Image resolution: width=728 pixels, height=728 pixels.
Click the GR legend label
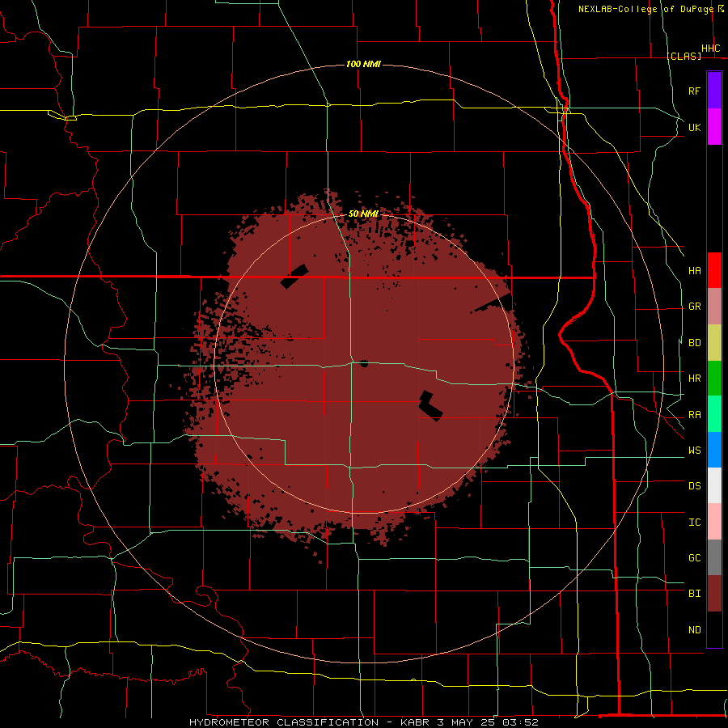pyautogui.click(x=694, y=307)
